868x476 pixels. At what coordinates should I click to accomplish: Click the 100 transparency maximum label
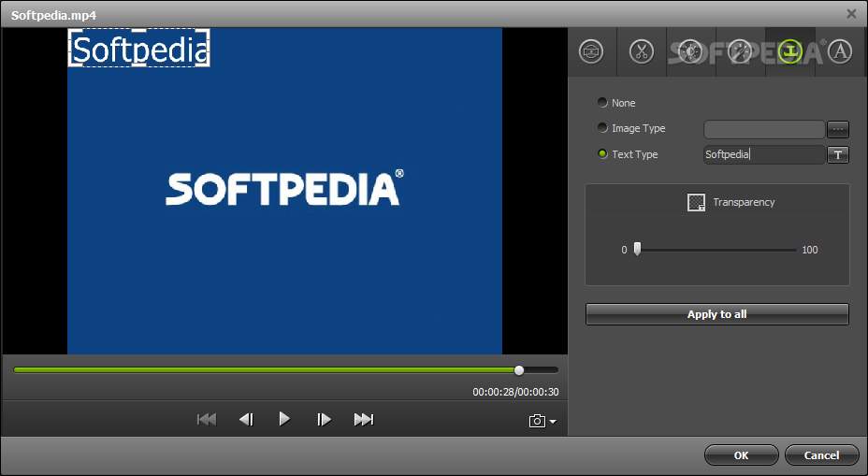click(x=809, y=250)
